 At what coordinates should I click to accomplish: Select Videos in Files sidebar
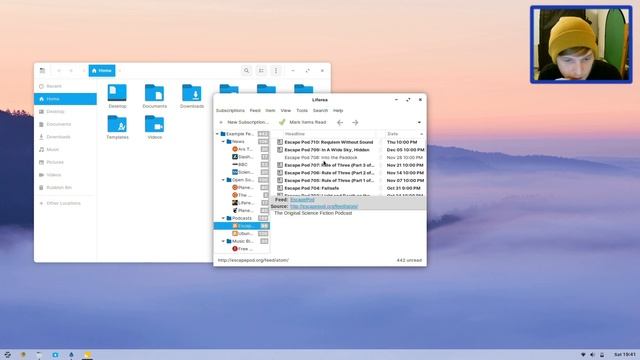tap(65, 175)
